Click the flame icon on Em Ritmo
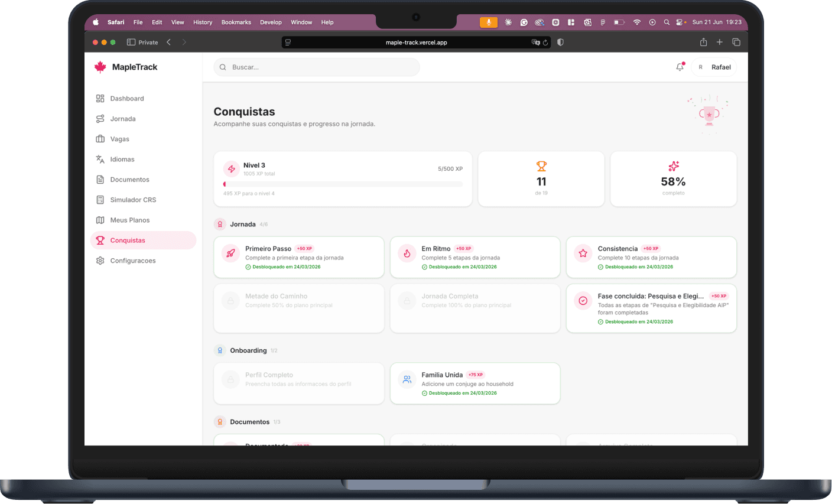 pos(407,253)
